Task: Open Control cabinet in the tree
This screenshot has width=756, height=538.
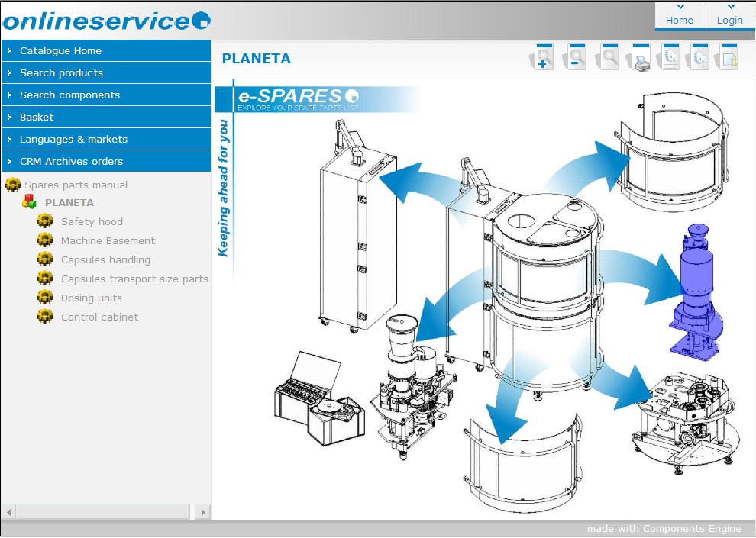Action: (99, 317)
